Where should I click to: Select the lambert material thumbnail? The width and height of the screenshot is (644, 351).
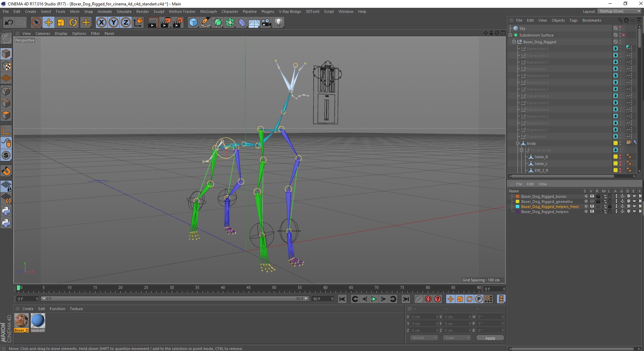coord(38,323)
